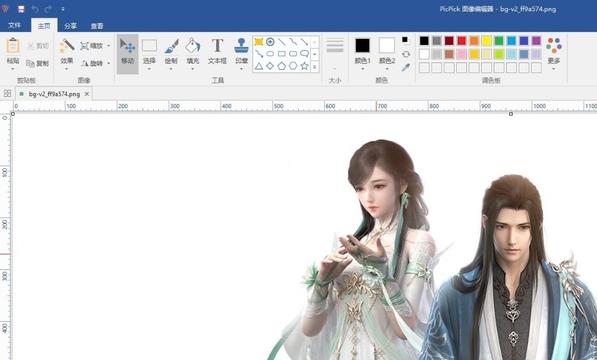Choose the pentagon shape in gallery
This screenshot has height=360, width=597.
[281, 66]
